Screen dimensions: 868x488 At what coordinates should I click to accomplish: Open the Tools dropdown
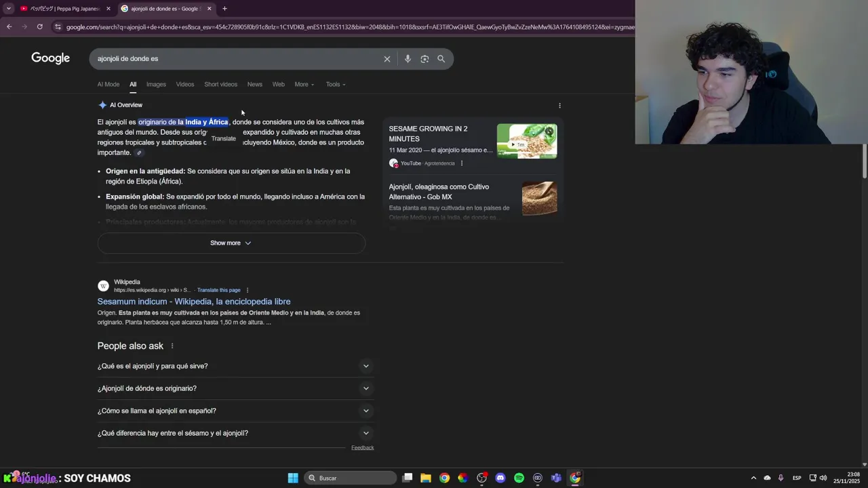point(336,85)
